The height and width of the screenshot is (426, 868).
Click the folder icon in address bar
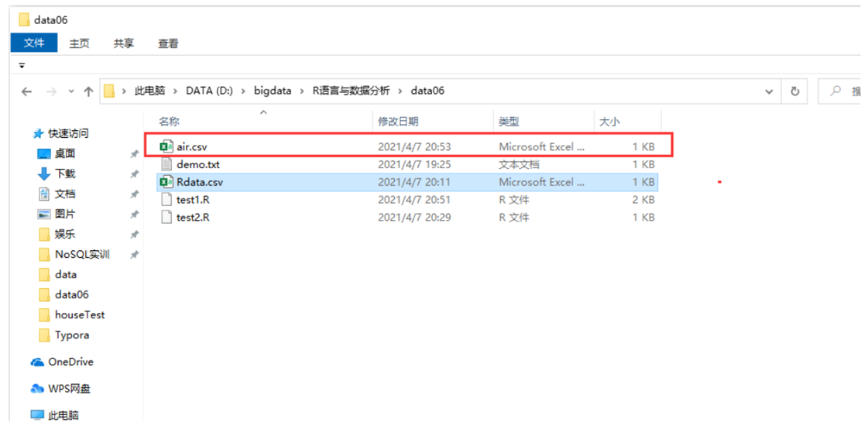tap(109, 91)
